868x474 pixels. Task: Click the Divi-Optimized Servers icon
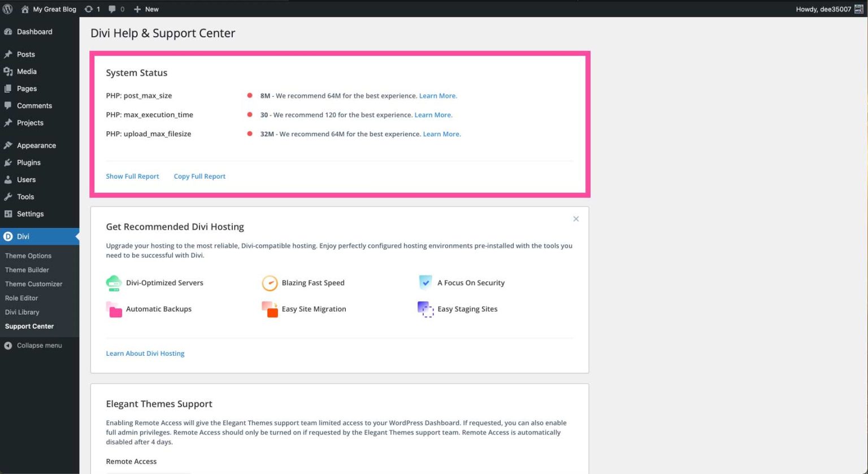point(114,282)
